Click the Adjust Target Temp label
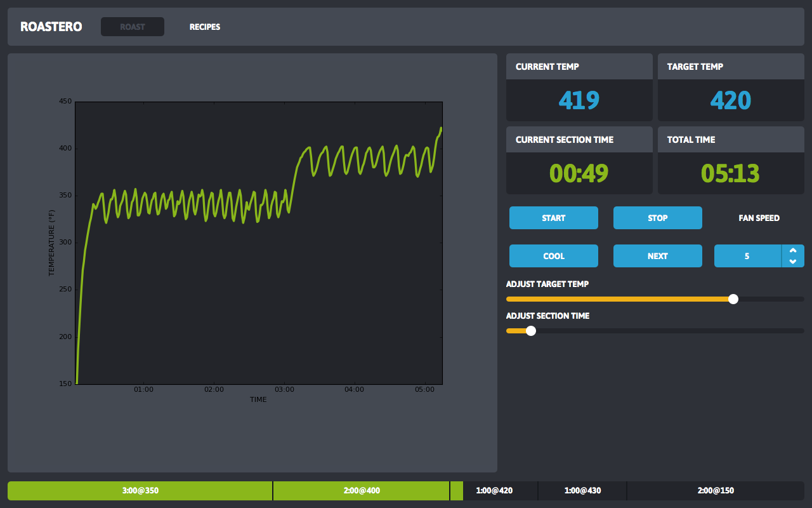Image resolution: width=812 pixels, height=508 pixels. coord(547,284)
